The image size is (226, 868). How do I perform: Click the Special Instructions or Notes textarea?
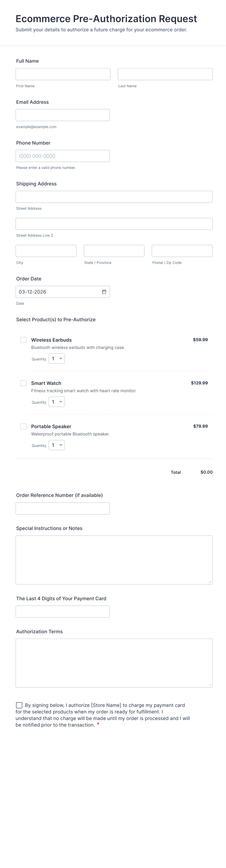[x=114, y=560]
